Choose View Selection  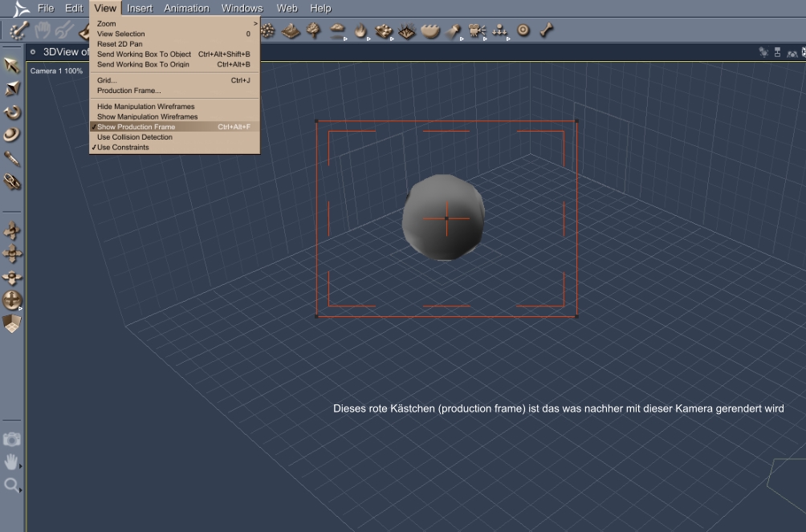tap(175, 34)
